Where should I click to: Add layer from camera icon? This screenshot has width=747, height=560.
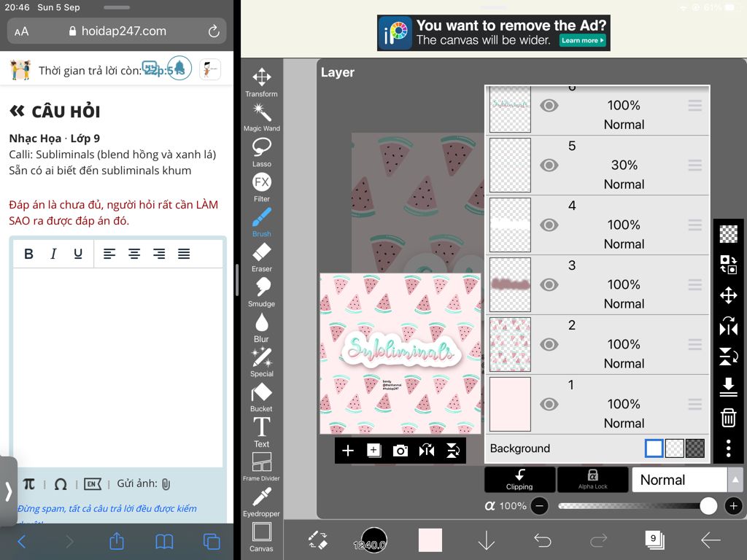coord(400,451)
